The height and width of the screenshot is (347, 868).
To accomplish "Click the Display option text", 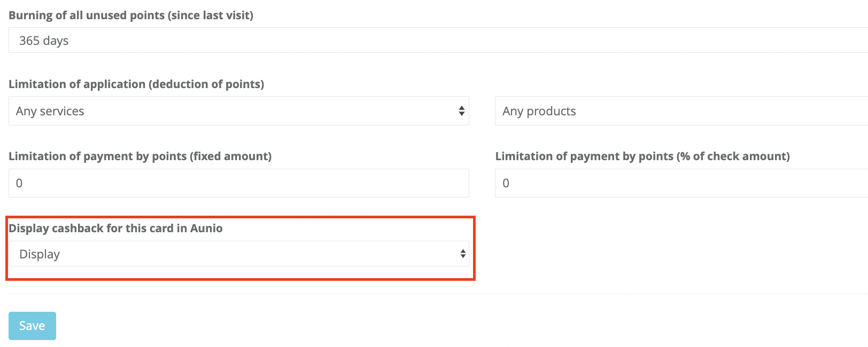I will tap(40, 254).
